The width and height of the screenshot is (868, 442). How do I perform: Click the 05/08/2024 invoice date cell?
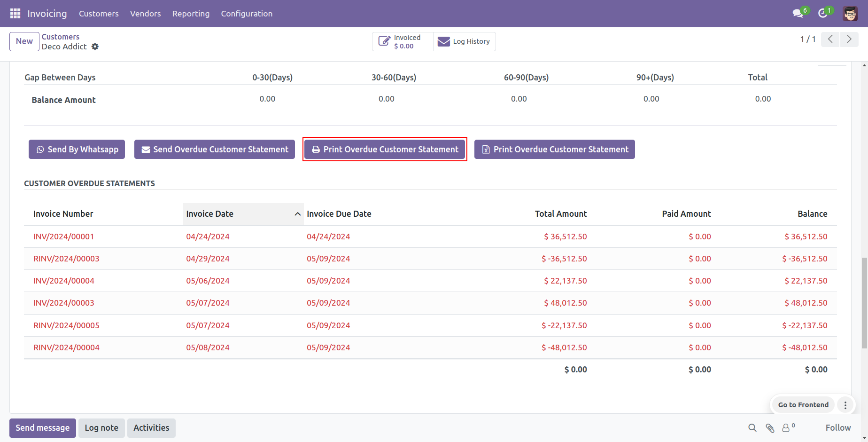pyautogui.click(x=208, y=347)
